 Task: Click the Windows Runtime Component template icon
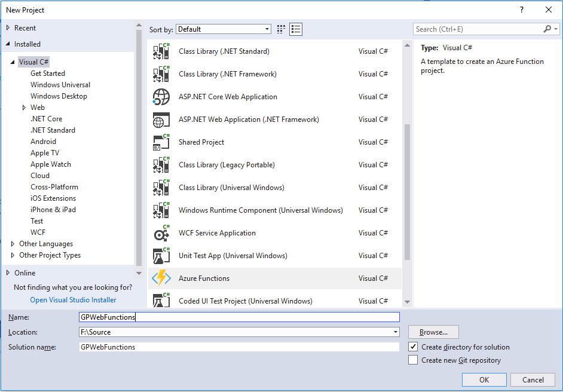coord(161,210)
